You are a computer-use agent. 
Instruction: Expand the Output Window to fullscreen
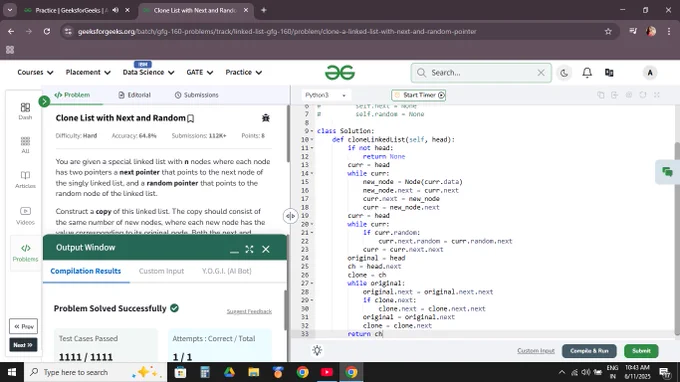click(x=249, y=249)
